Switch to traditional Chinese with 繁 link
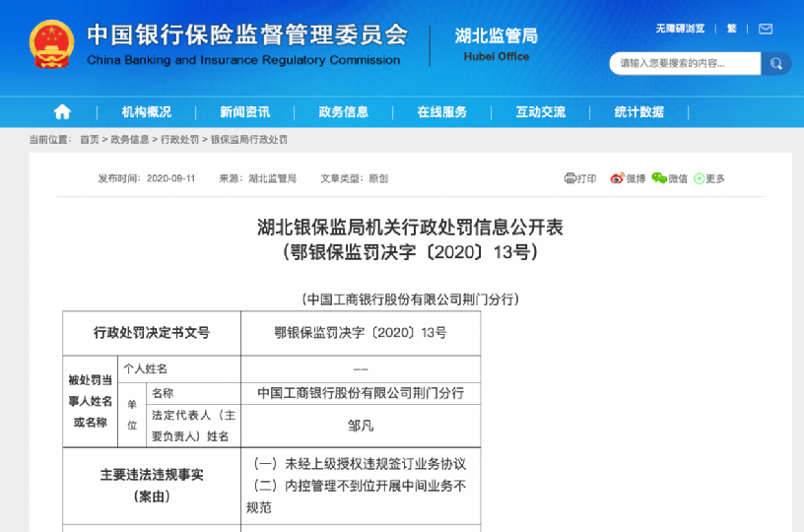 732,29
